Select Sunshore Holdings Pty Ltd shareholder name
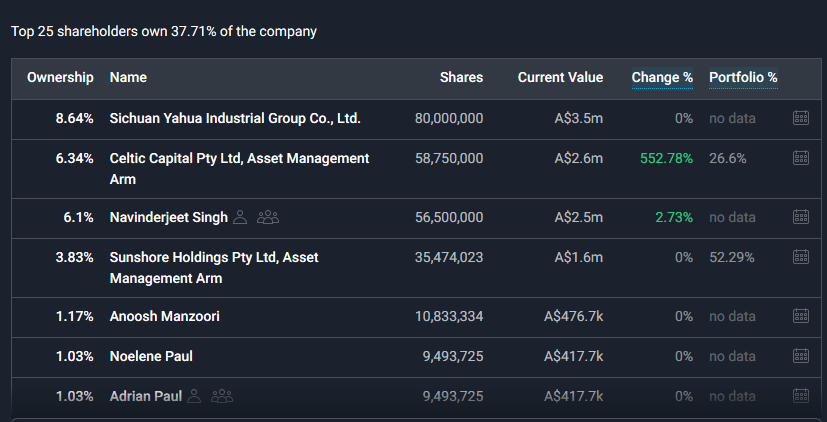 214,267
